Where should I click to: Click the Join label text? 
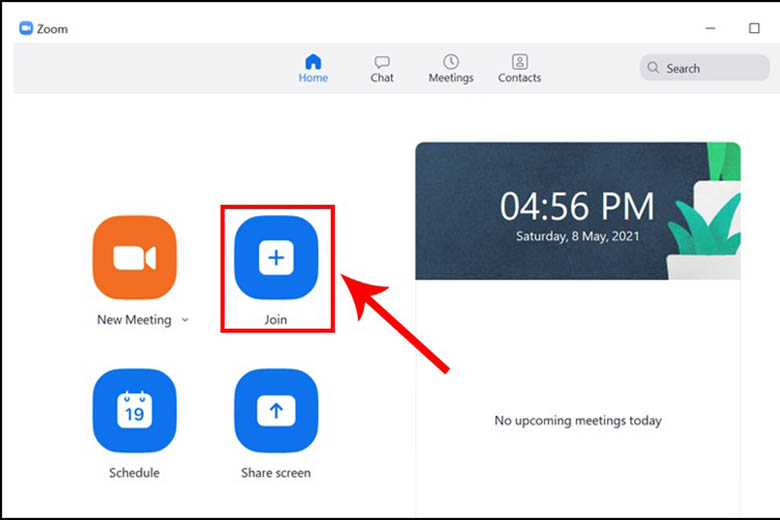click(276, 319)
